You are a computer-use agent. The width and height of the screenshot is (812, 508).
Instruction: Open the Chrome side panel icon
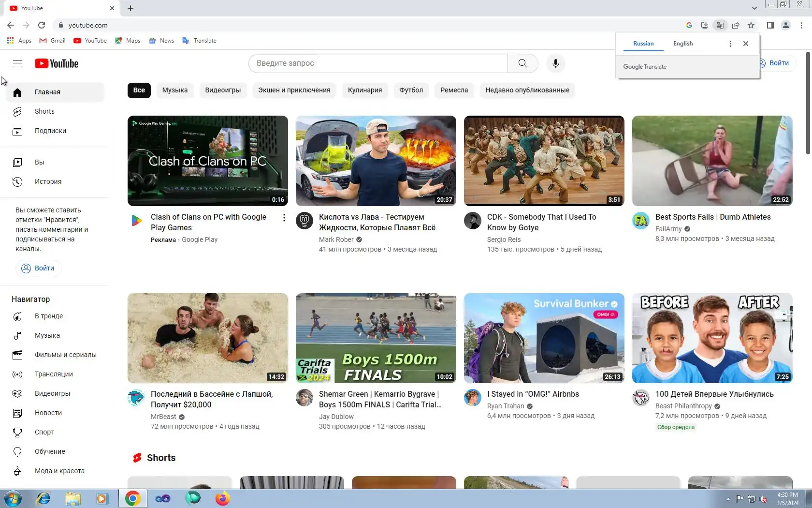pos(770,25)
